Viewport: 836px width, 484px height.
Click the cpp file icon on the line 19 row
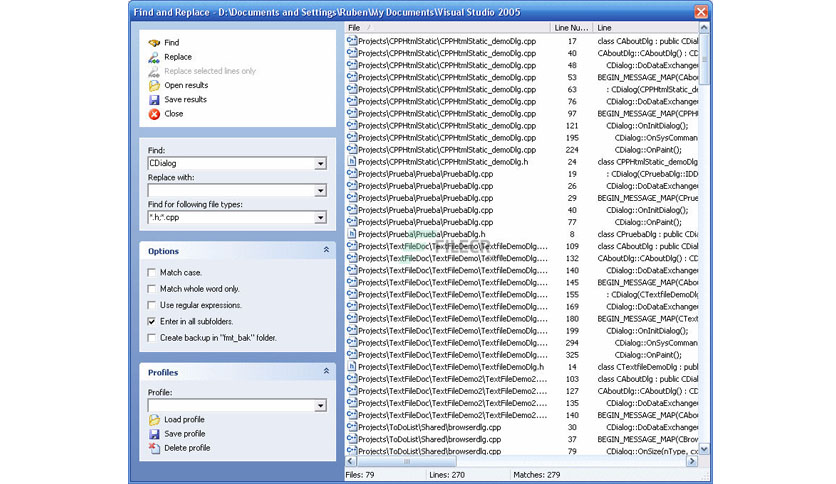[x=352, y=174]
